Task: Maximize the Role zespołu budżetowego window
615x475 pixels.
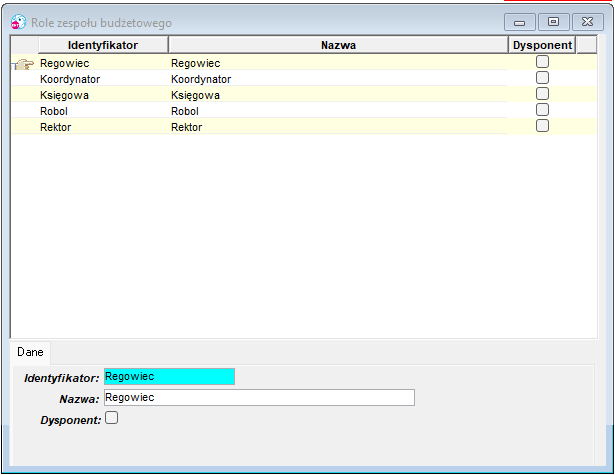Action: click(x=553, y=22)
